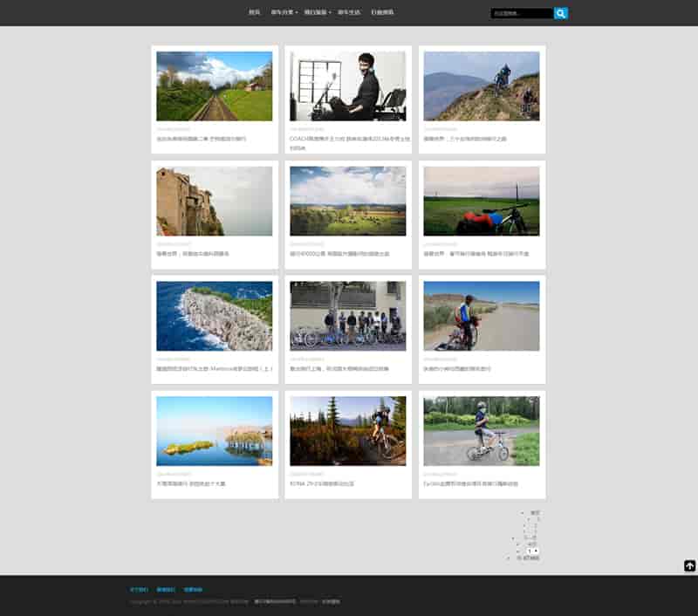Select the fourth item in the top navigation
The image size is (698, 616).
coord(349,13)
